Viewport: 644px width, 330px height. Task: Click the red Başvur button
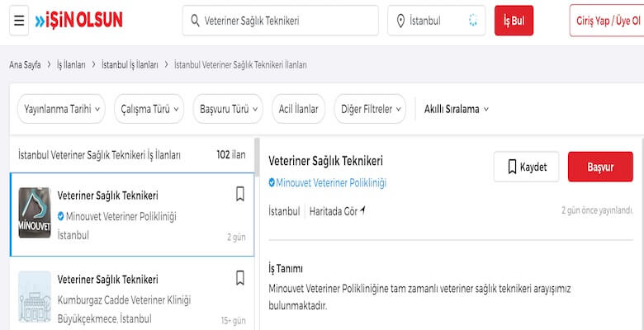click(600, 167)
